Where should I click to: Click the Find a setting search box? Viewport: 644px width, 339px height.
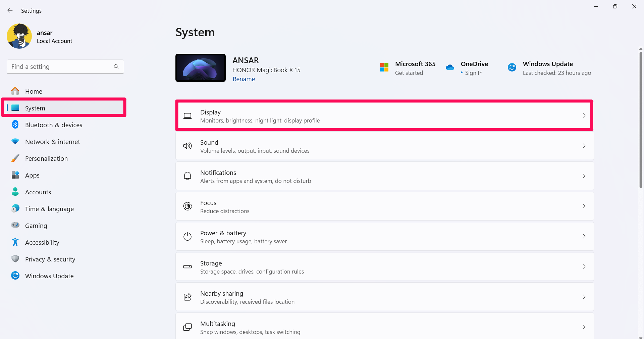pos(65,67)
